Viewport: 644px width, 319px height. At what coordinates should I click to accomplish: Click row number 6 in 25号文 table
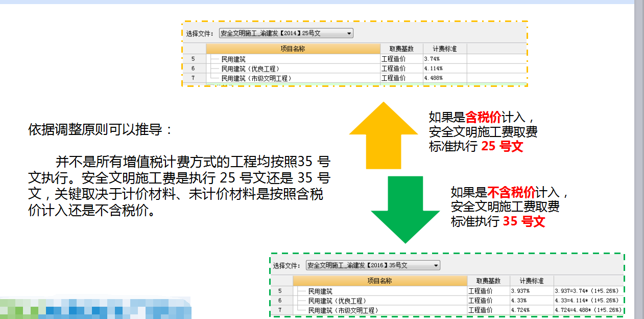tap(194, 69)
